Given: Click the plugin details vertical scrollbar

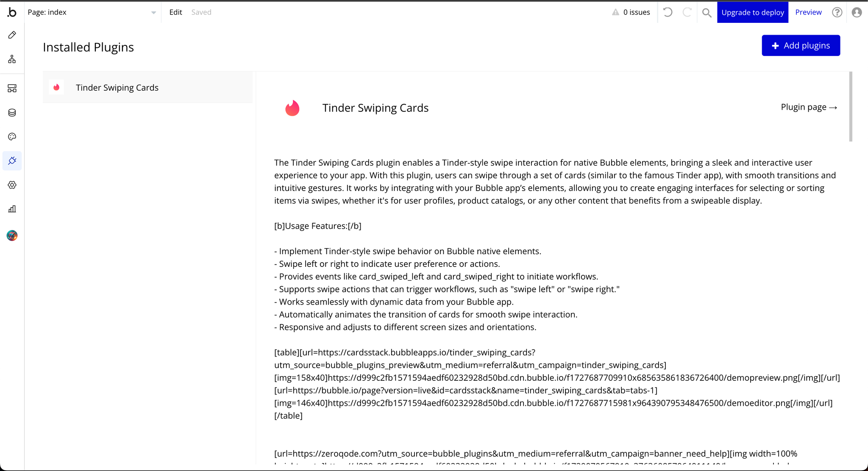Looking at the screenshot, I should pos(850,107).
